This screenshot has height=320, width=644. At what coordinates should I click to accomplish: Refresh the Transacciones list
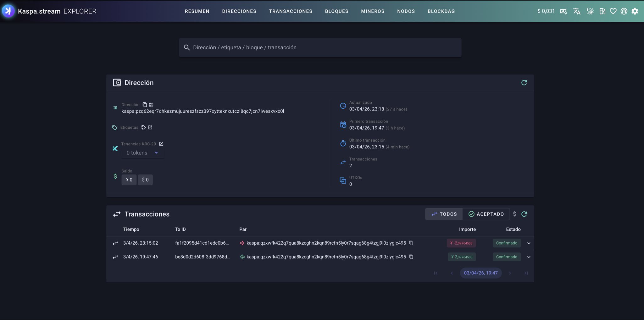(x=524, y=214)
